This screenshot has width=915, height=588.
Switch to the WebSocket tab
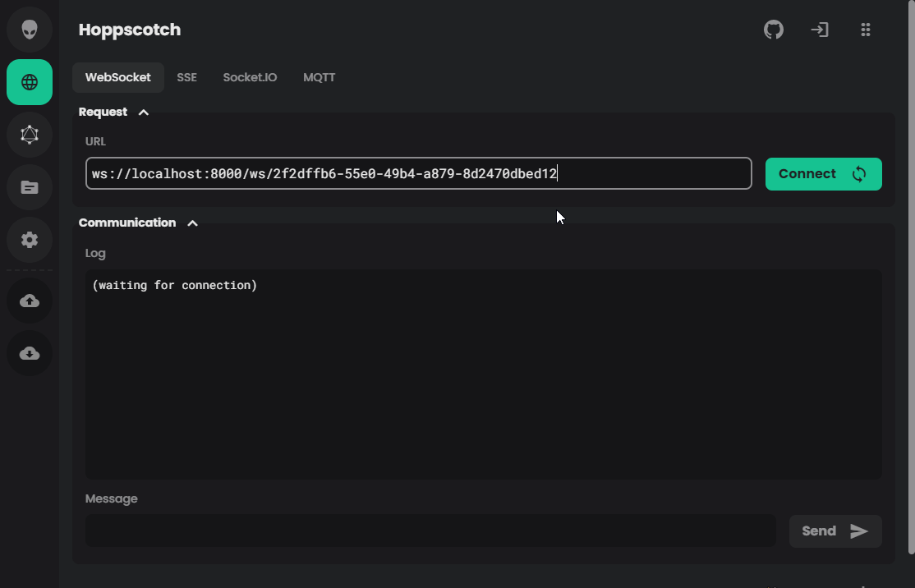[x=118, y=77]
